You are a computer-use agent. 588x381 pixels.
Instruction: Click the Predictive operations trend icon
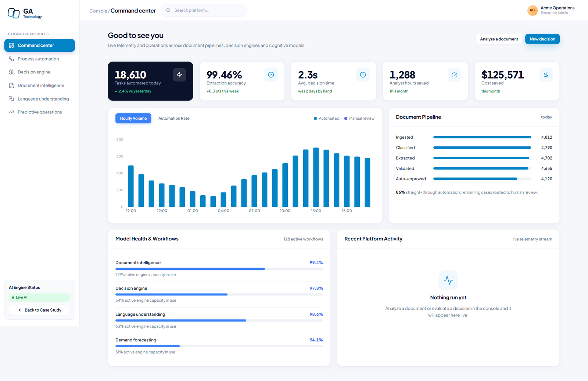click(x=11, y=112)
